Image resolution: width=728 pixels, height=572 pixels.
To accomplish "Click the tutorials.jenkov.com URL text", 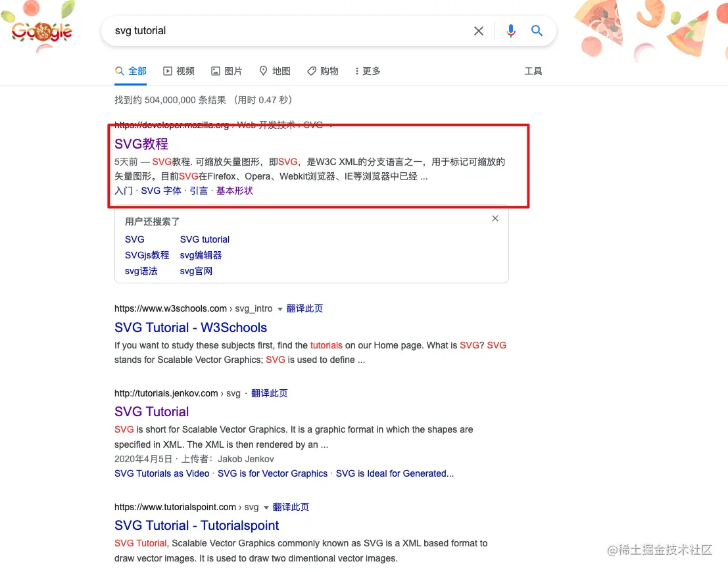I will pos(166,394).
